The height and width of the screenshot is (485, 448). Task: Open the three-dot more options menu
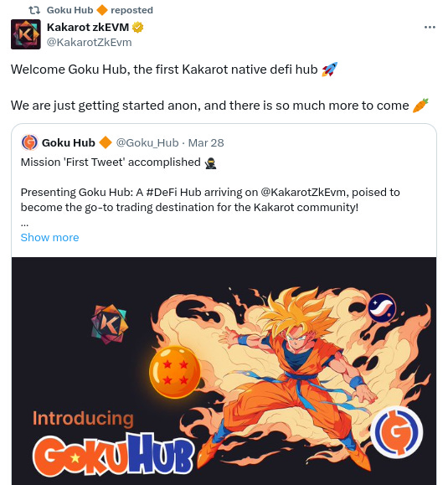point(430,28)
